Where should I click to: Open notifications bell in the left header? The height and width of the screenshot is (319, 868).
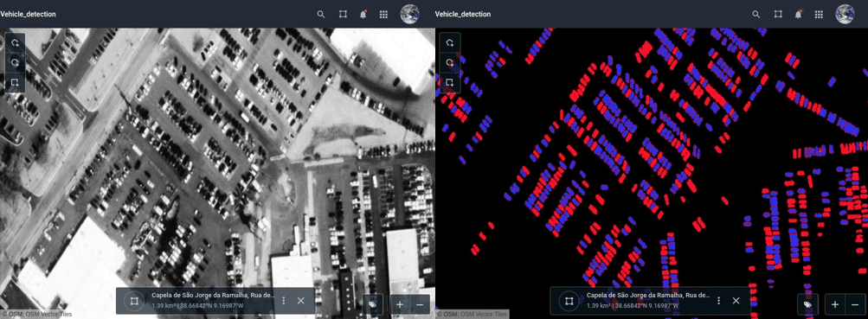tap(363, 15)
